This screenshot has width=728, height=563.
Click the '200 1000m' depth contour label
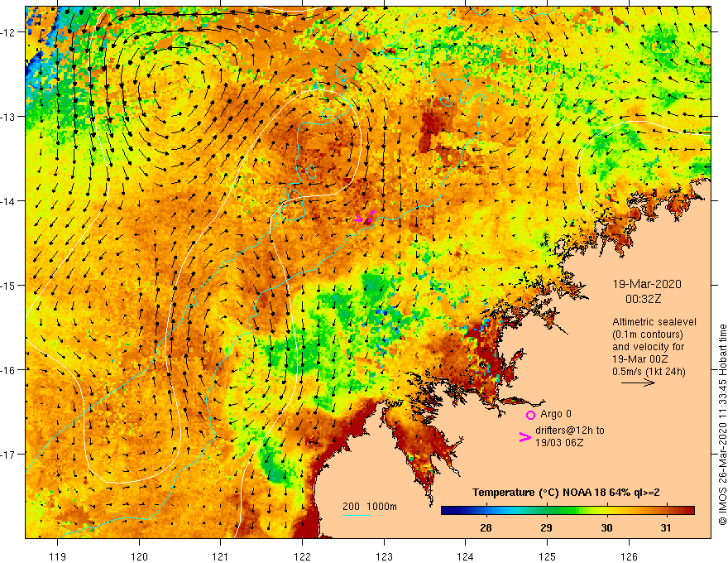tap(370, 507)
